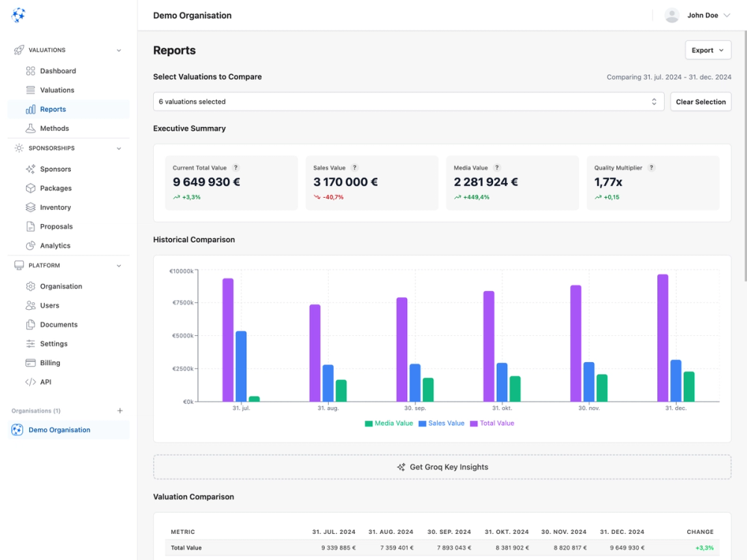Collapse the VALUATIONS sidebar section

(x=118, y=50)
